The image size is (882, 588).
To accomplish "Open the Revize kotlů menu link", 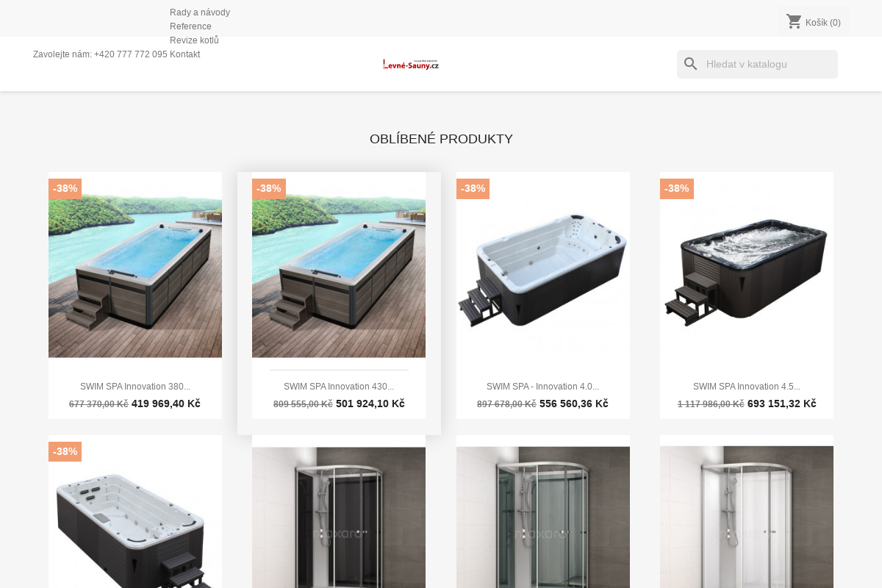I will pos(194,40).
